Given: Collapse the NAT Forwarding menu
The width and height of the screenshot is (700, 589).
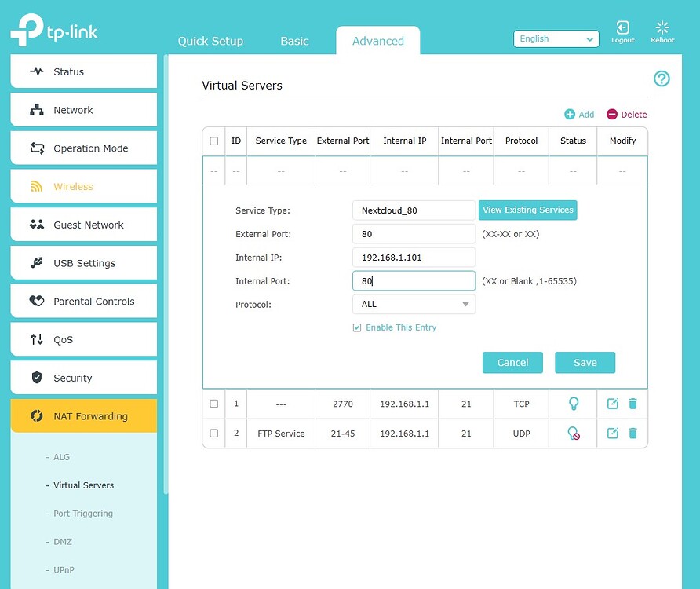Looking at the screenshot, I should tap(84, 416).
